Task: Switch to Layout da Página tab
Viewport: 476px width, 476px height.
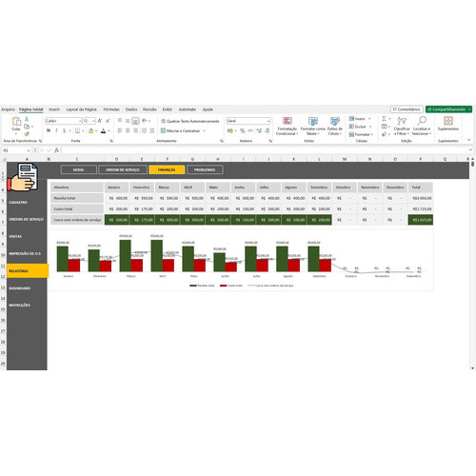Action: [81, 109]
